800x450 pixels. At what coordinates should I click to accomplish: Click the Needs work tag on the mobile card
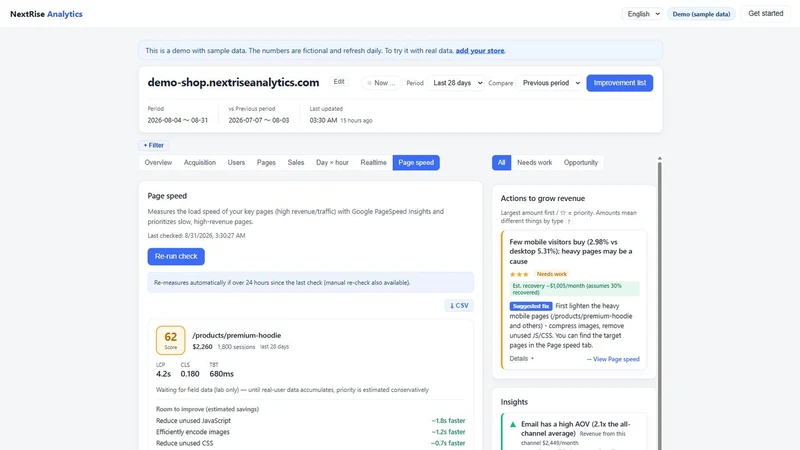[x=552, y=274]
